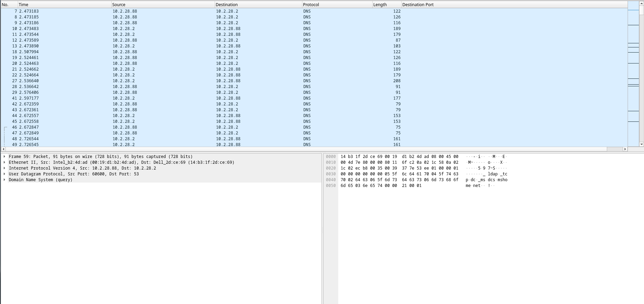The image size is (644, 304).
Task: Click packet list scroll down arrow
Action: coord(641,144)
